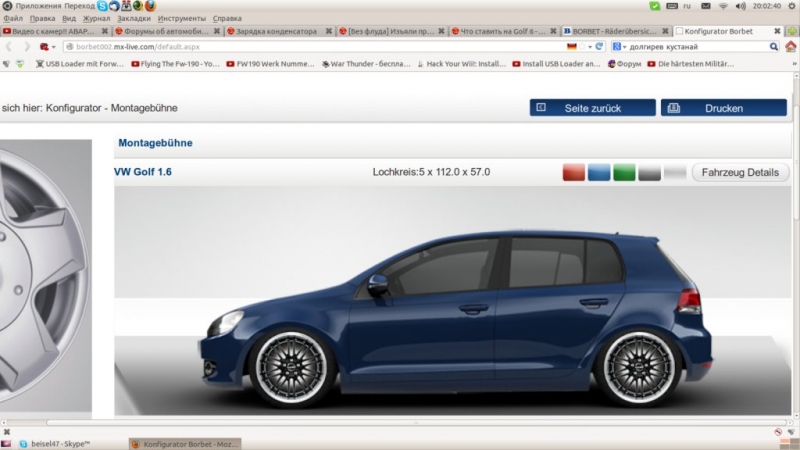The image size is (800, 450).
Task: Switch to the Зарядка конденсатора tab
Action: coord(280,31)
